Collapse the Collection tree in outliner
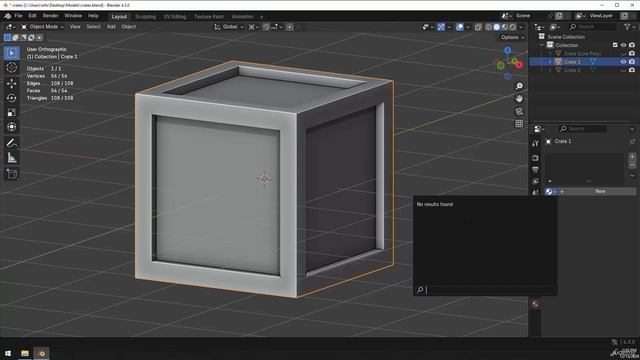The image size is (640, 360). tap(542, 45)
